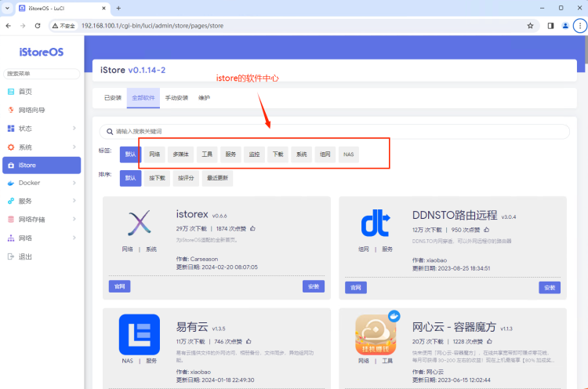Click the 网络 topology icon in sidebar
Image resolution: width=588 pixels, height=389 pixels.
click(11, 238)
